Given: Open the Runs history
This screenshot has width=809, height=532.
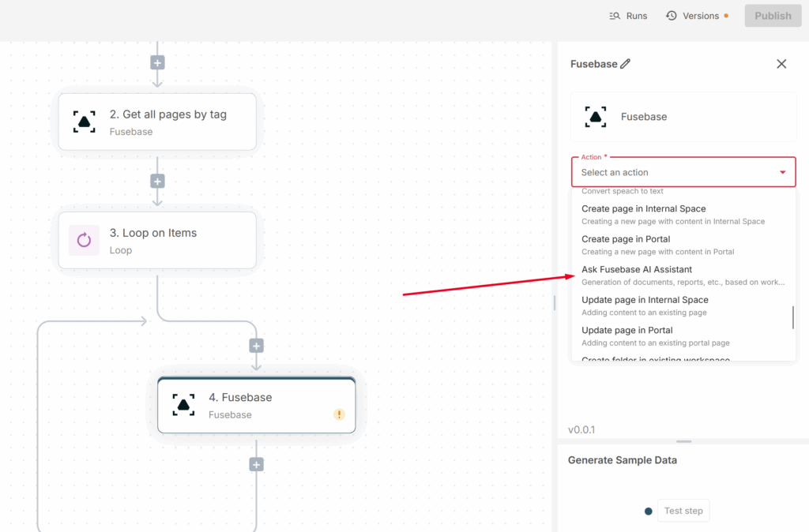Looking at the screenshot, I should click(x=628, y=16).
